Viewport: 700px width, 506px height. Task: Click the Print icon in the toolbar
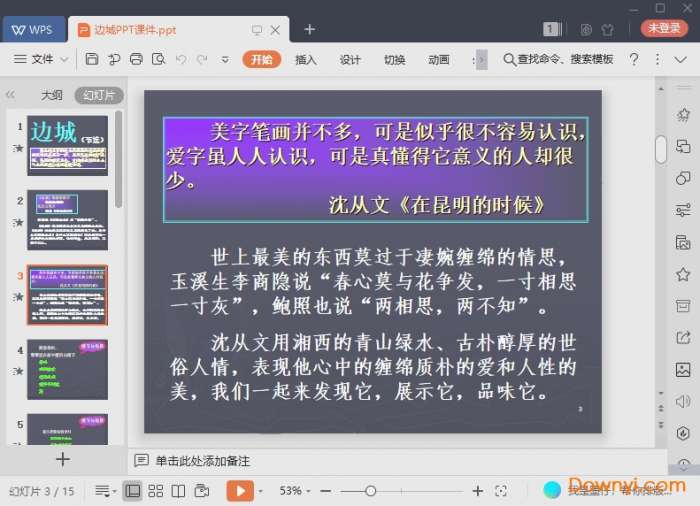point(137,60)
